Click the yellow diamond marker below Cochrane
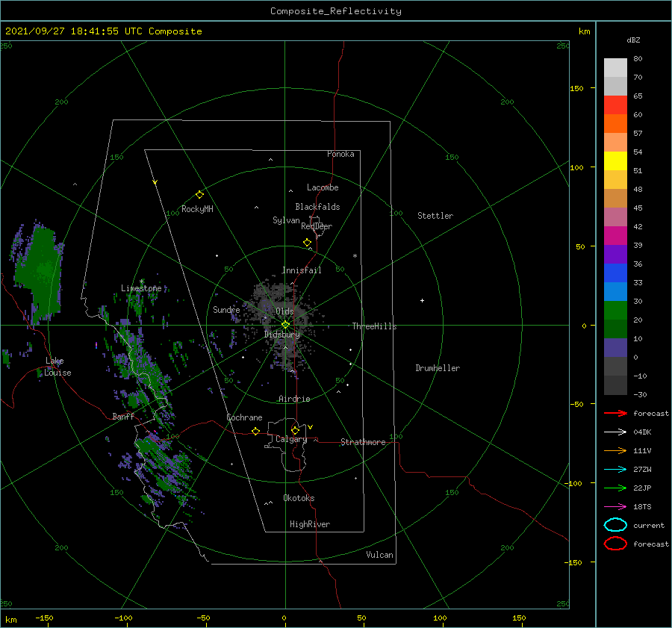Screen dimensions: 672x628 255,432
